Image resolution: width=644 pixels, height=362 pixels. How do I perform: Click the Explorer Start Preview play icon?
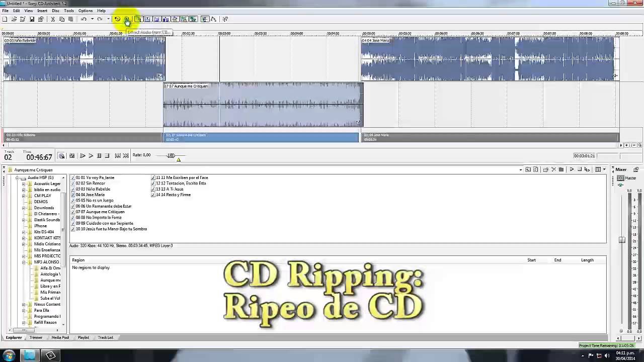[572, 169]
